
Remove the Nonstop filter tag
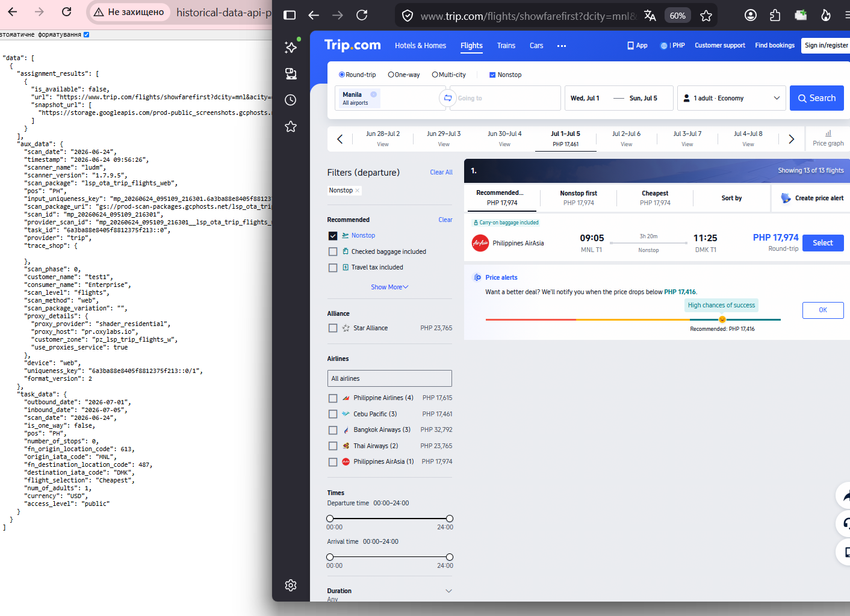358,191
